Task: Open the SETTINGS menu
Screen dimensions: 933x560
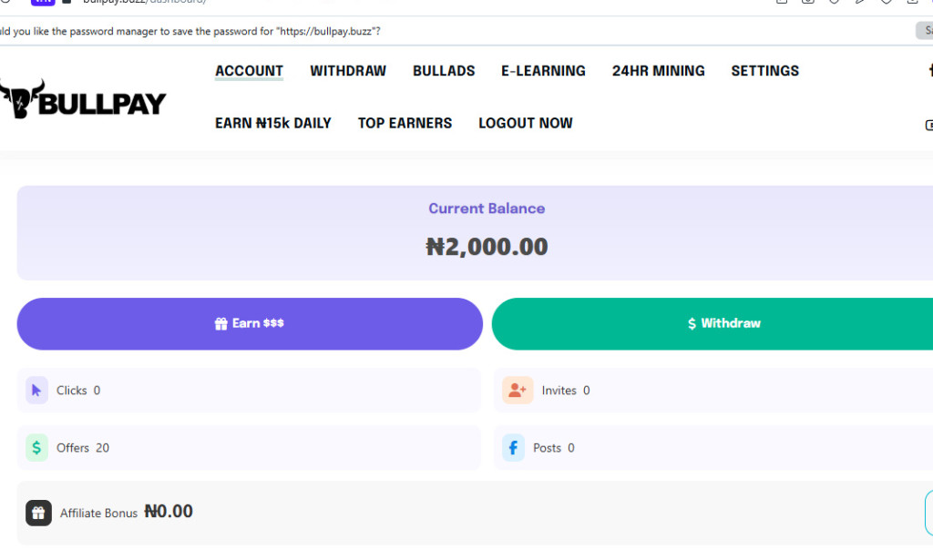Action: point(764,70)
